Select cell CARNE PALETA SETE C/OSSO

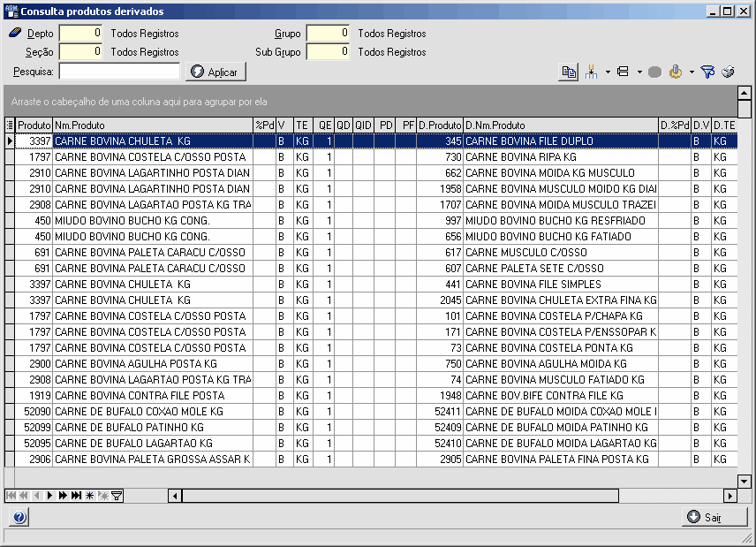560,269
